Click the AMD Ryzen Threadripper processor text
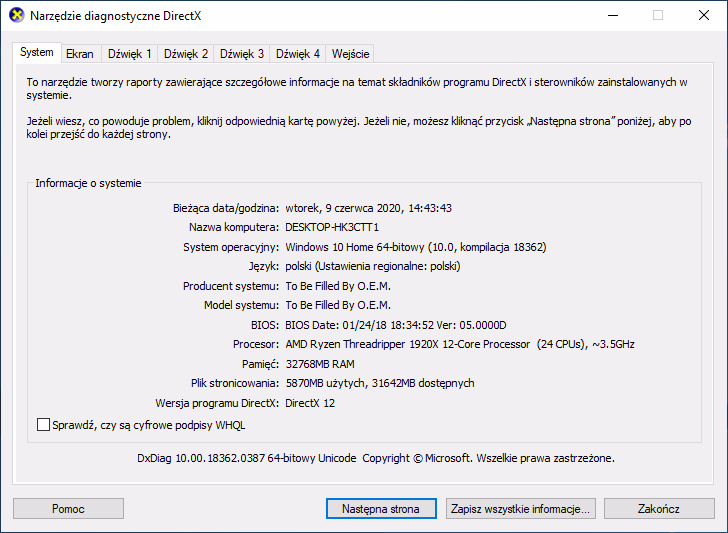728x533 pixels. (459, 344)
